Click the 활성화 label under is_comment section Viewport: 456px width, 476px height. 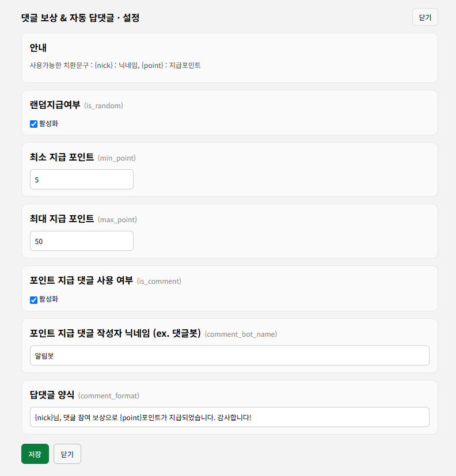click(48, 299)
